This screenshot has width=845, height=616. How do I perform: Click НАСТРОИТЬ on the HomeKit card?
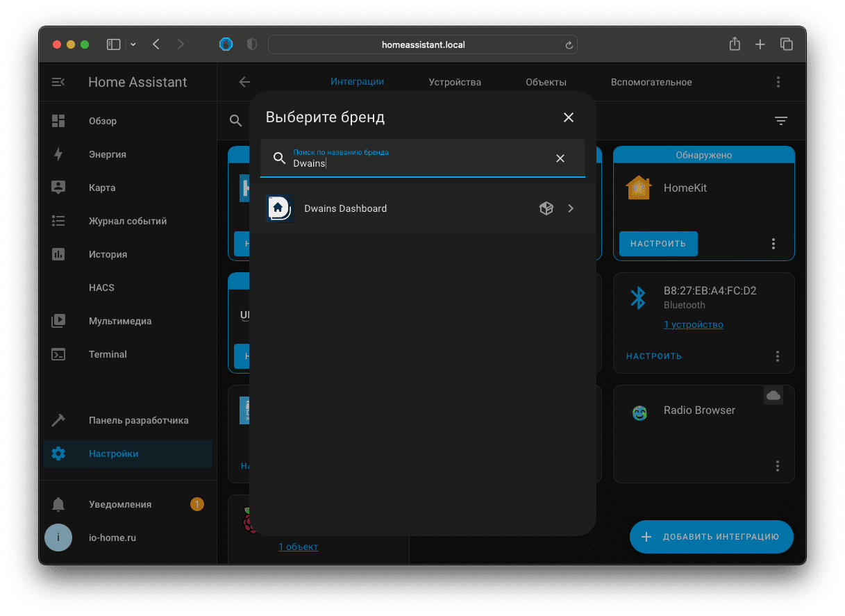658,244
